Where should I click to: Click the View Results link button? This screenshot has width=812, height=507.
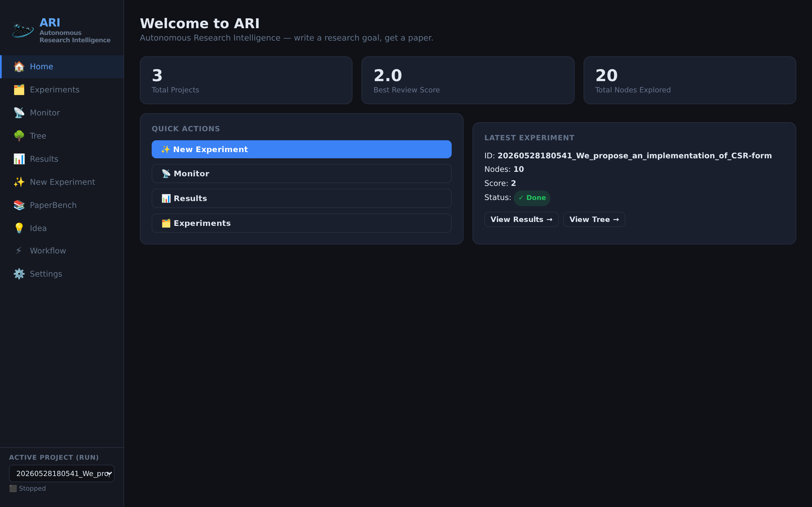[x=521, y=219]
